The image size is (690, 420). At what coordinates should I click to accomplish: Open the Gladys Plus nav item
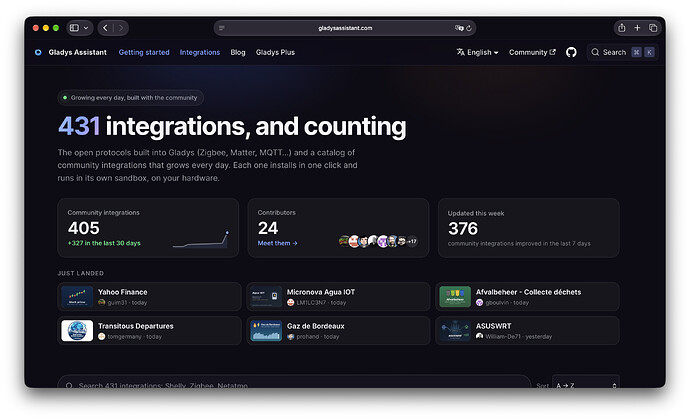275,52
